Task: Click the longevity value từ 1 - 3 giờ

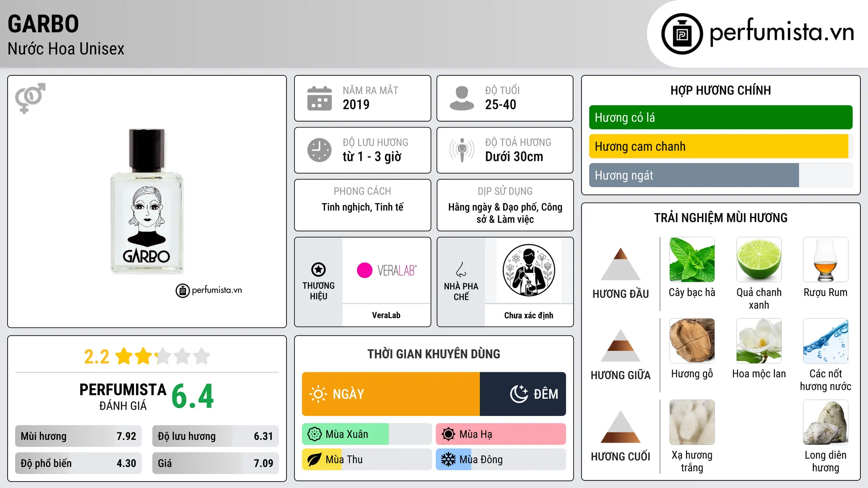Action: 372,157
